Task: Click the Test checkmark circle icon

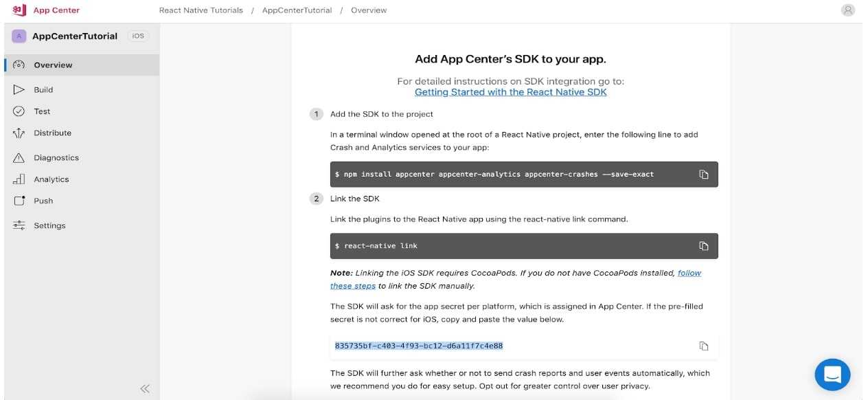Action: [x=19, y=111]
